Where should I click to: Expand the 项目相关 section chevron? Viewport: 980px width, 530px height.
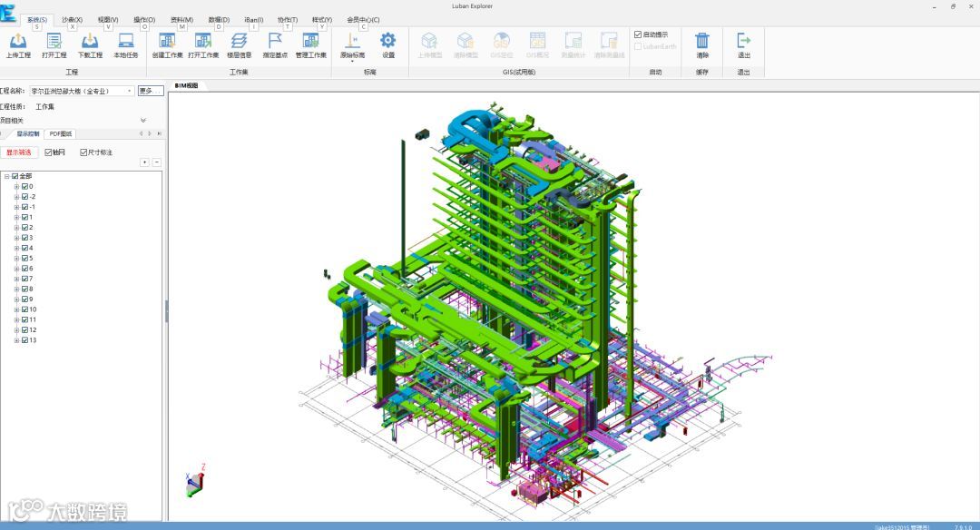[143, 120]
